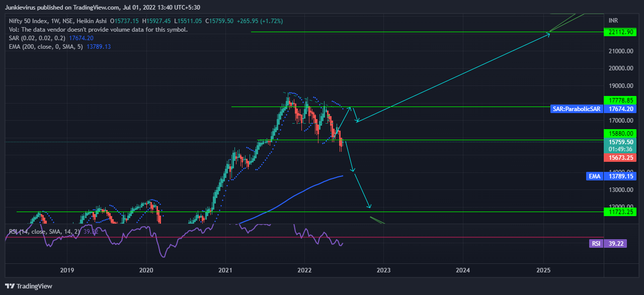Click the Nifty 50 Index symbol title
The image size is (644, 295).
tap(29, 21)
